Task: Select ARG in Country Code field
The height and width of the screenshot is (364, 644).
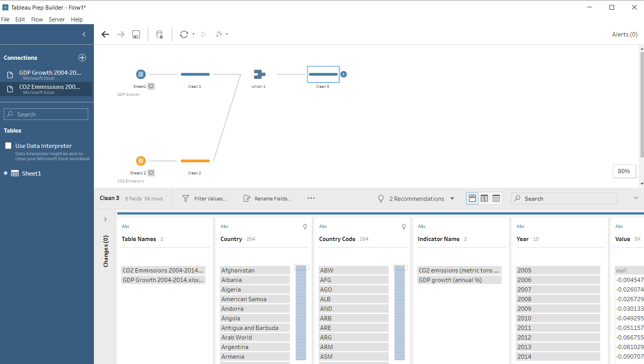Action: pos(353,338)
